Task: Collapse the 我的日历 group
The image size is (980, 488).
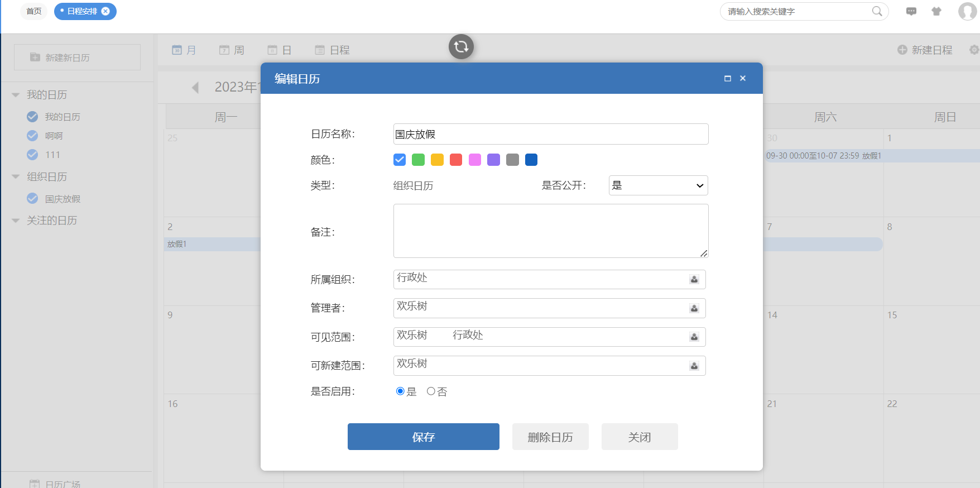Action: [16, 95]
